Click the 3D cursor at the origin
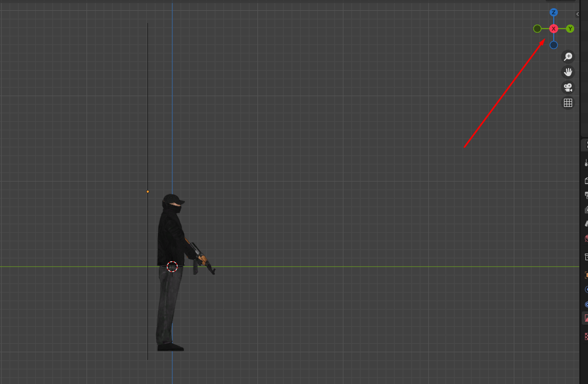 click(172, 266)
